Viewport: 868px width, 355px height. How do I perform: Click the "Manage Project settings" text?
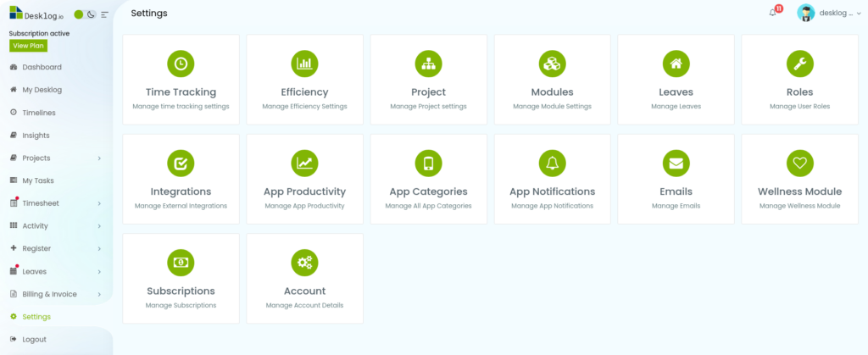click(x=428, y=106)
